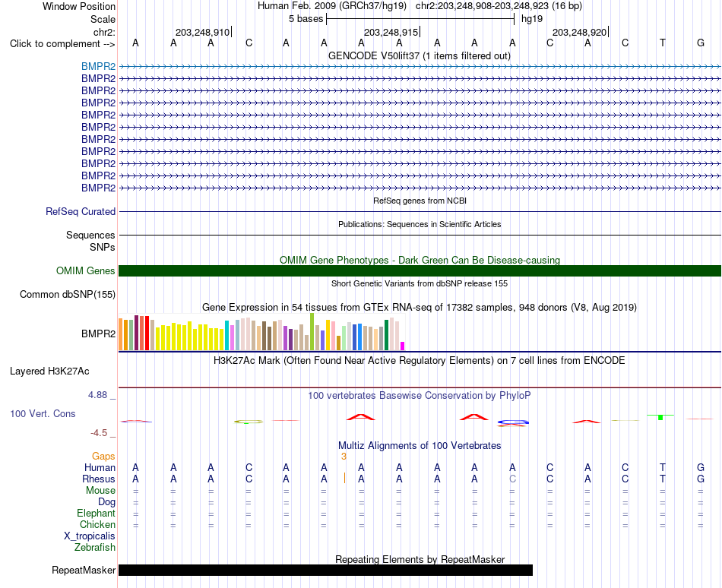Click the orange Gaps label
The image size is (722, 588).
(x=103, y=456)
